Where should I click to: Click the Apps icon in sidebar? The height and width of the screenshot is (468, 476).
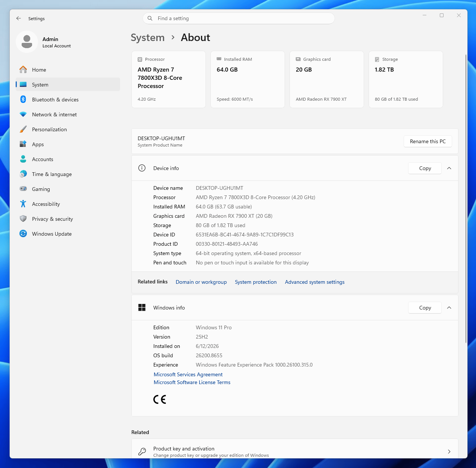click(23, 144)
